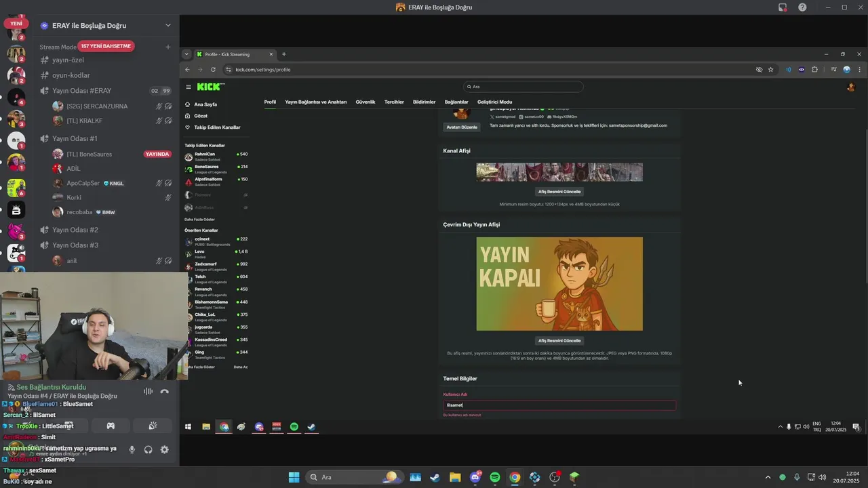Open Gözat in the Kick sidebar
This screenshot has width=868, height=488.
197,116
